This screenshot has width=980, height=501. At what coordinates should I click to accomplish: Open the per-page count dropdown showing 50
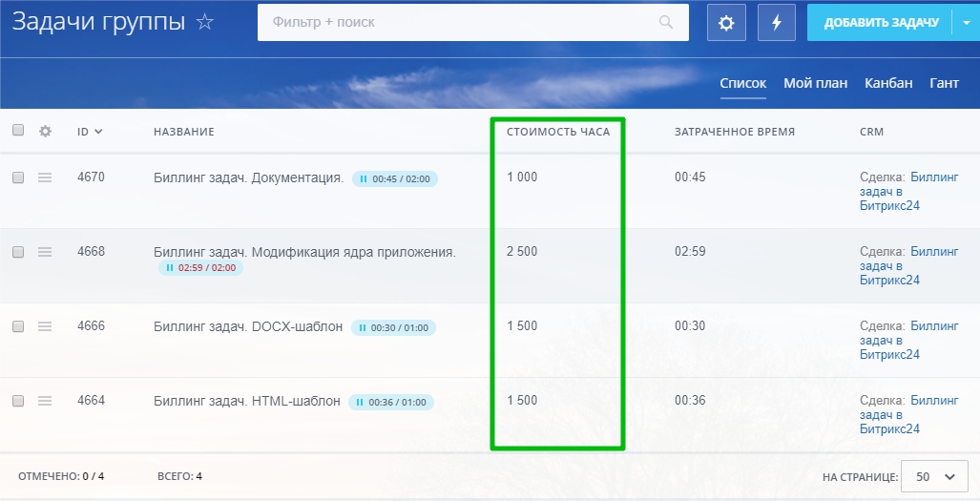tap(934, 476)
